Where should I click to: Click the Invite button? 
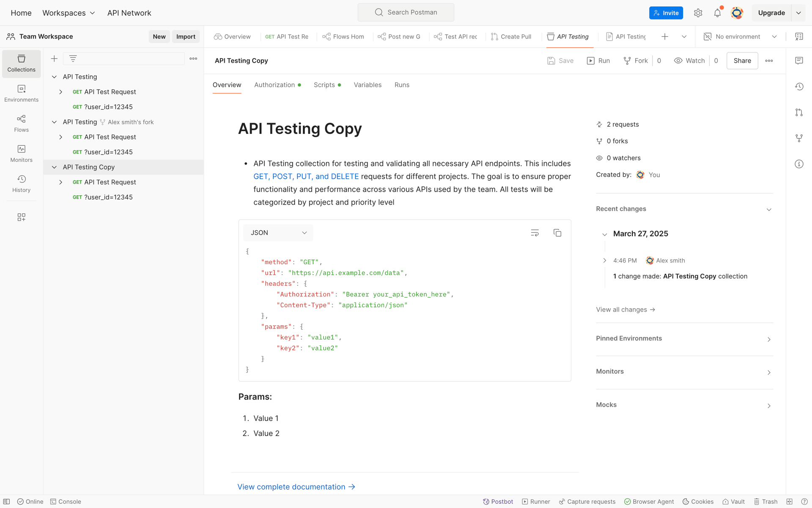point(666,13)
